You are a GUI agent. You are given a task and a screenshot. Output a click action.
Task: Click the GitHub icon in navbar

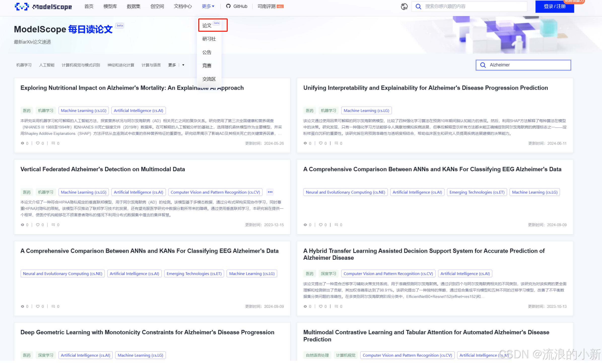pyautogui.click(x=228, y=6)
